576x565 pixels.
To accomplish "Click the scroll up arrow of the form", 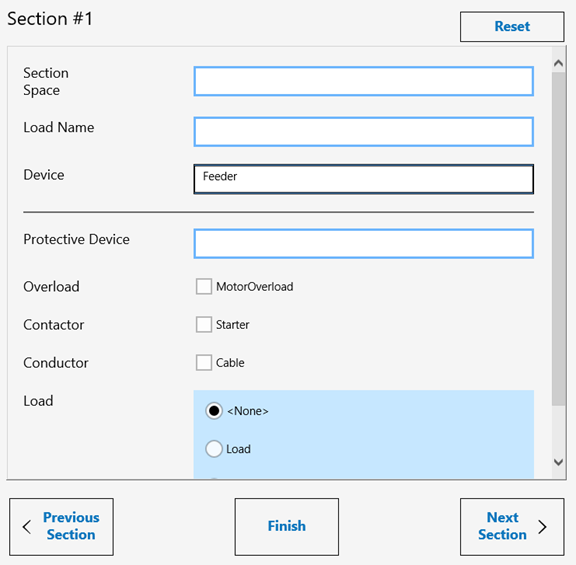I will pos(558,63).
